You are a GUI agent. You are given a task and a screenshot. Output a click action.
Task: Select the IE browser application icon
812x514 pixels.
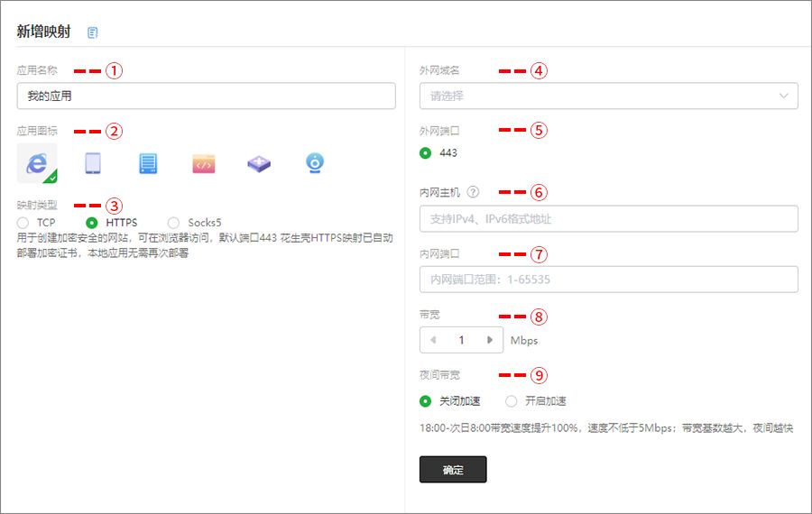coord(37,163)
